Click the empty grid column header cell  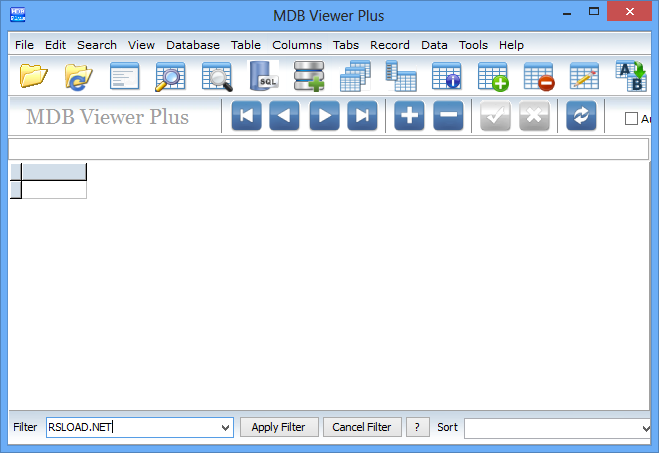pyautogui.click(x=54, y=172)
